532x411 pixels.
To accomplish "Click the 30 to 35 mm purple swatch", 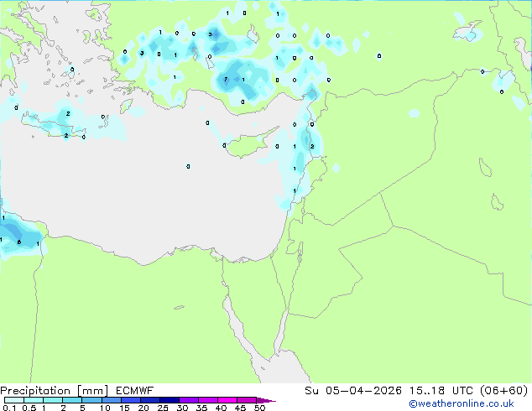I will tap(188, 400).
